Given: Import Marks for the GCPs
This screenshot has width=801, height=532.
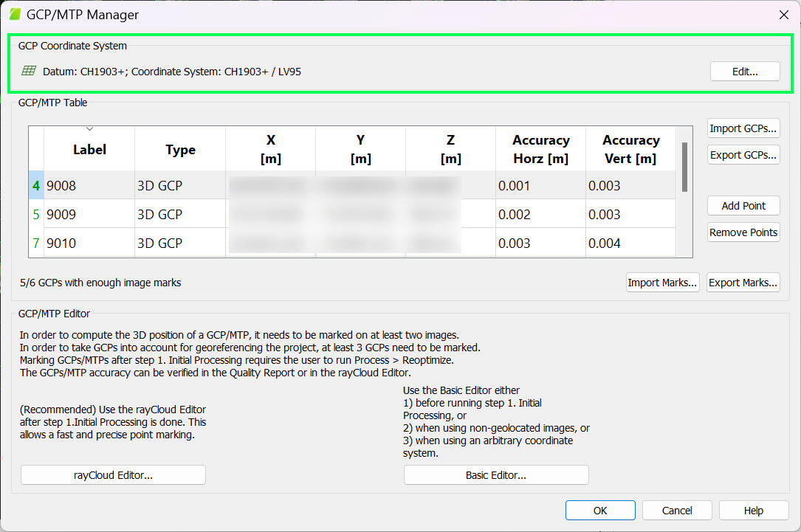Looking at the screenshot, I should click(x=662, y=282).
